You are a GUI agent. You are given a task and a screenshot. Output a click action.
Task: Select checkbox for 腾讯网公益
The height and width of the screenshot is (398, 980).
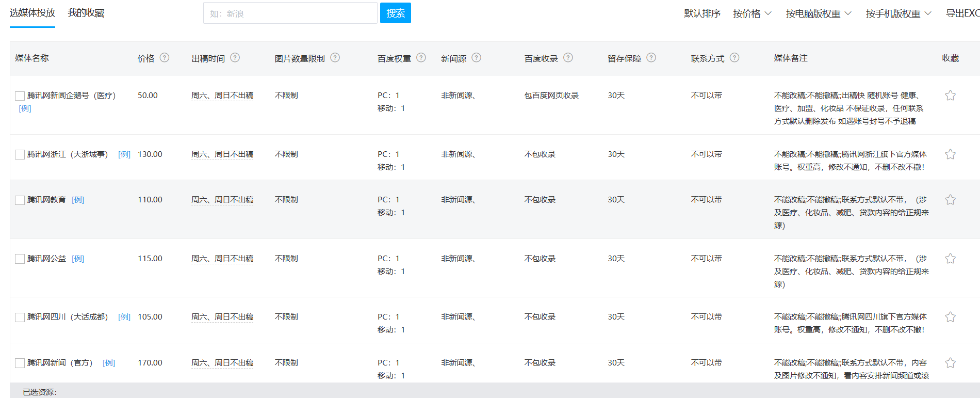[20, 259]
